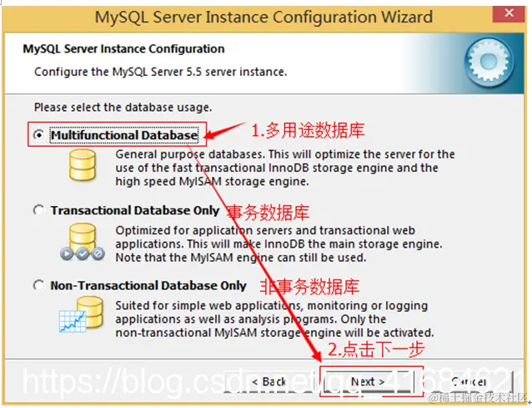Image resolution: width=532 pixels, height=408 pixels.
Task: Click the Transactional Database Only label
Action: (x=135, y=210)
